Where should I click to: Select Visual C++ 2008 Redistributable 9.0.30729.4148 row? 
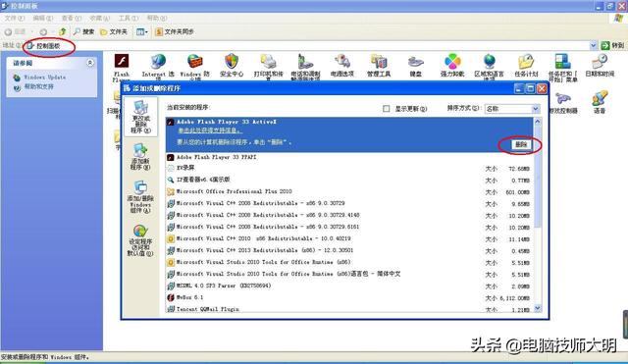[x=349, y=216]
